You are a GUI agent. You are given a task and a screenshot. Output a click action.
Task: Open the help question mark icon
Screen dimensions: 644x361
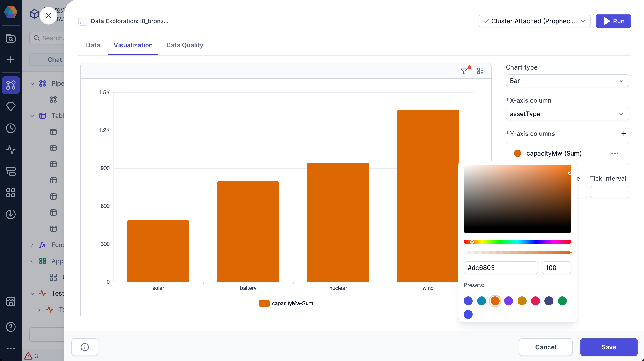tap(11, 327)
